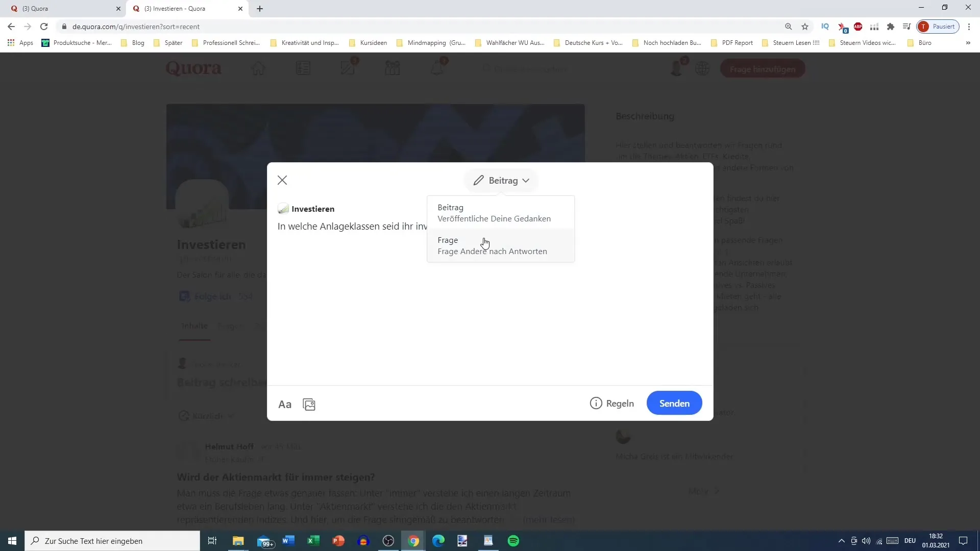Image resolution: width=980 pixels, height=551 pixels.
Task: Open Excel from the taskbar
Action: tap(313, 541)
